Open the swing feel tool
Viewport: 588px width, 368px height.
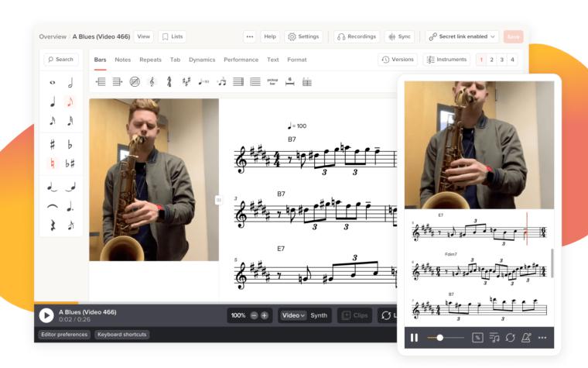[x=221, y=81]
